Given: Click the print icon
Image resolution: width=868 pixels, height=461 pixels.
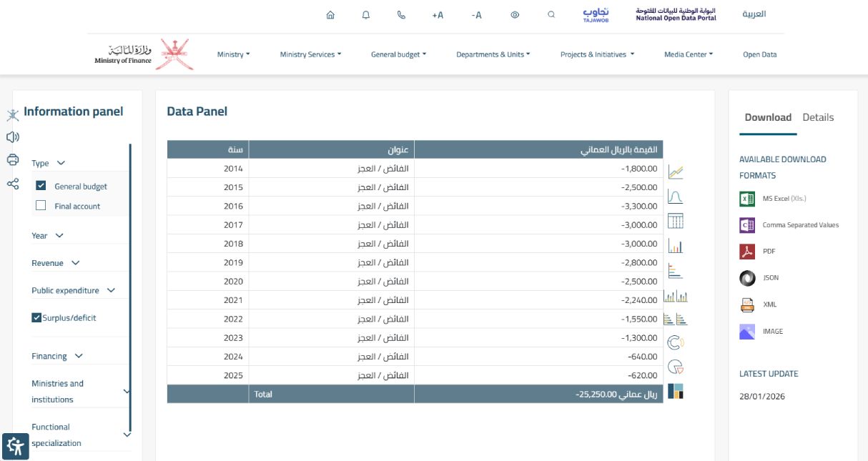Looking at the screenshot, I should (x=13, y=159).
